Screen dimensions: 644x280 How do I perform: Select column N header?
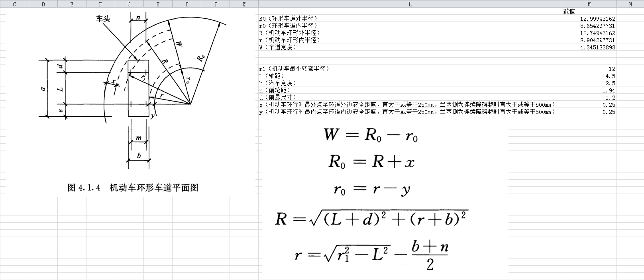tap(630, 4)
